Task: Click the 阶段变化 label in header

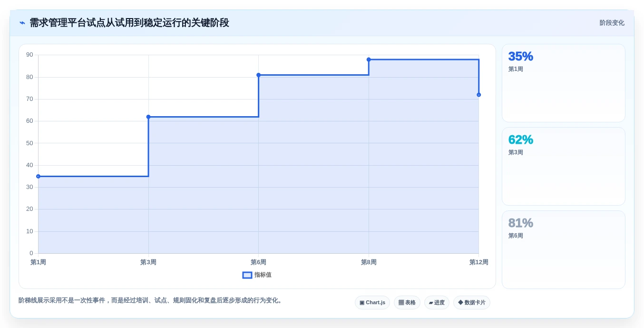Action: pyautogui.click(x=612, y=23)
